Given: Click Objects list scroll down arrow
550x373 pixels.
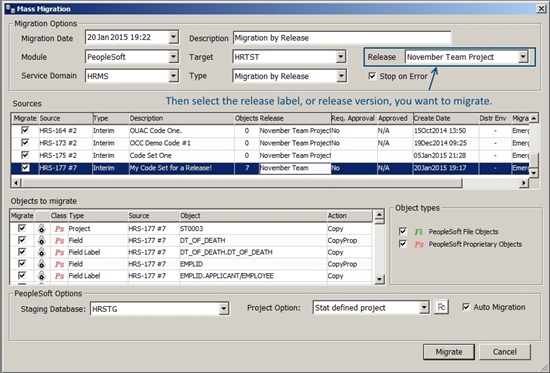Looking at the screenshot, I should click(x=380, y=279).
